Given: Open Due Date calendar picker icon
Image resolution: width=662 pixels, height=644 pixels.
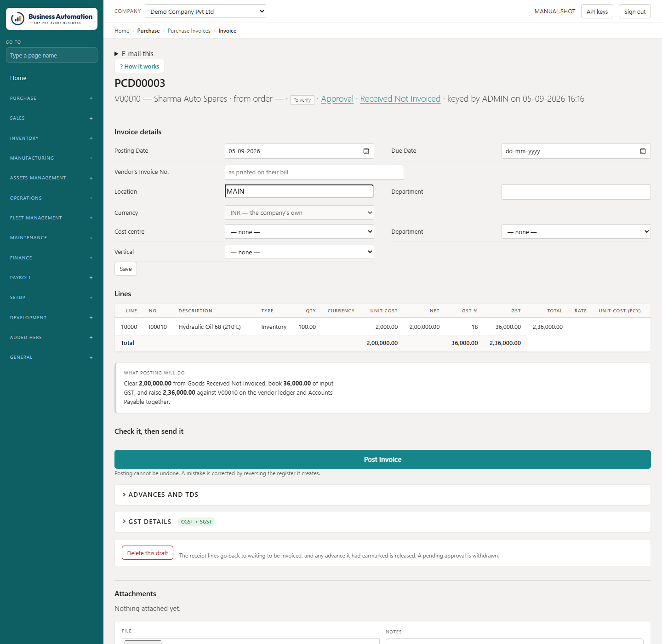Looking at the screenshot, I should [x=643, y=151].
